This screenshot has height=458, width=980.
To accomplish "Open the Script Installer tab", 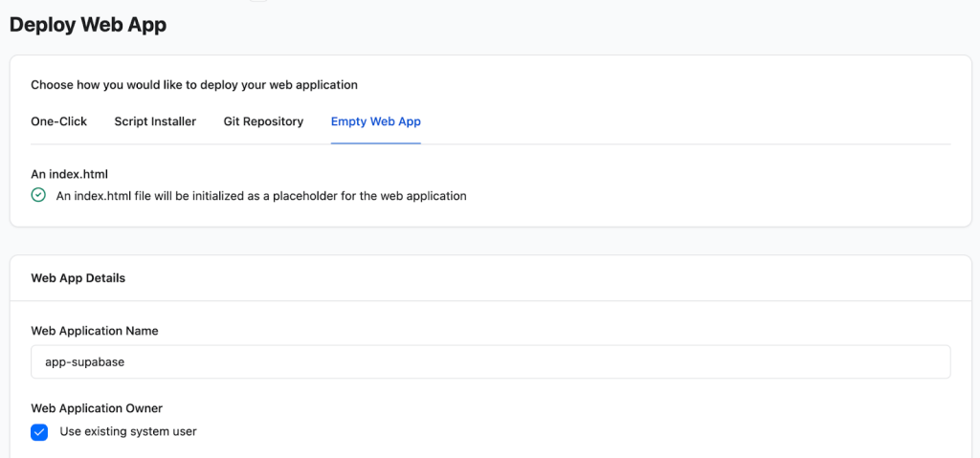I will pyautogui.click(x=155, y=121).
